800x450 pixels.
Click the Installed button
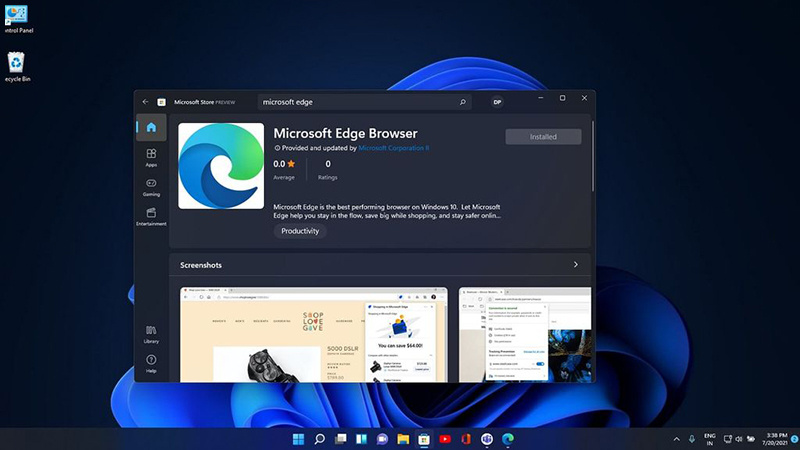[543, 137]
